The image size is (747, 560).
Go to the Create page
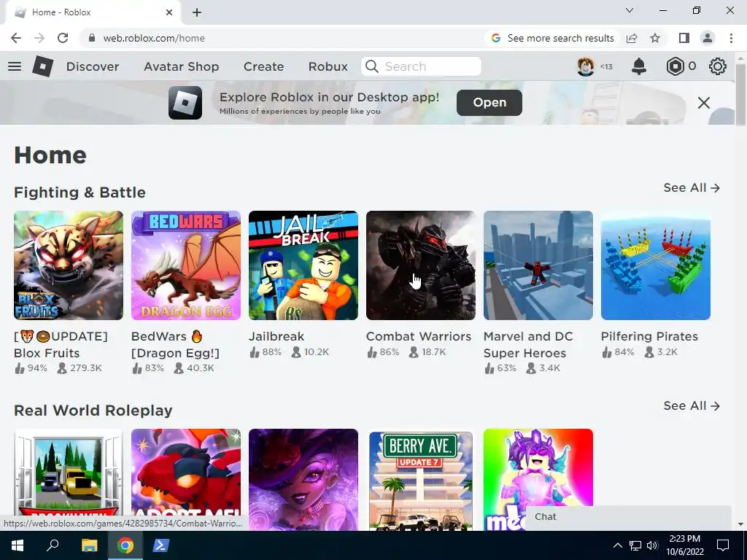[x=263, y=66]
